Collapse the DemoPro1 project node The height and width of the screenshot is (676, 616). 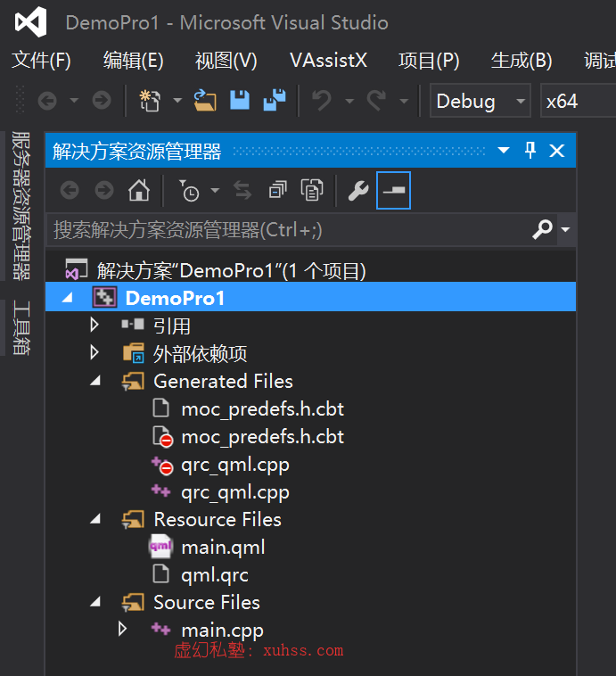[67, 298]
